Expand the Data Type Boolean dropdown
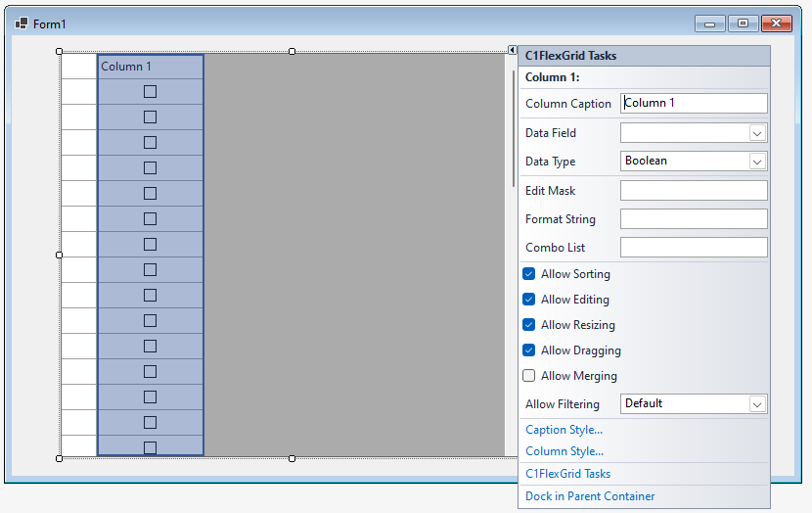Viewport: 812px width, 513px height. pyautogui.click(x=757, y=162)
